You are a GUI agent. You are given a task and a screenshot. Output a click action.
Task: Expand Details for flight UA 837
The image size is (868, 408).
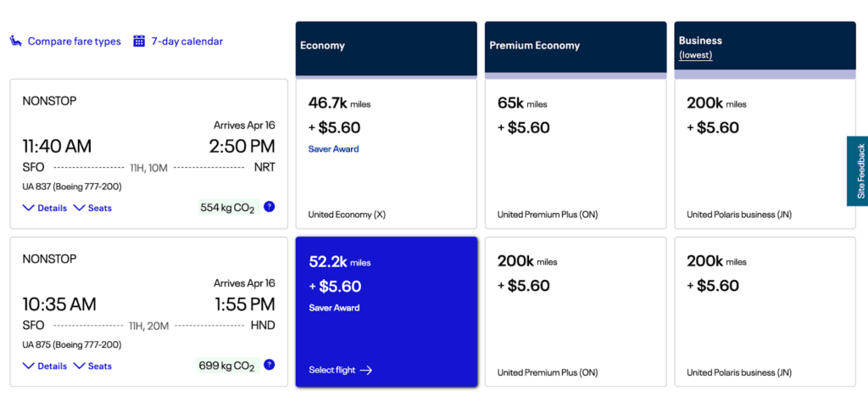[45, 208]
